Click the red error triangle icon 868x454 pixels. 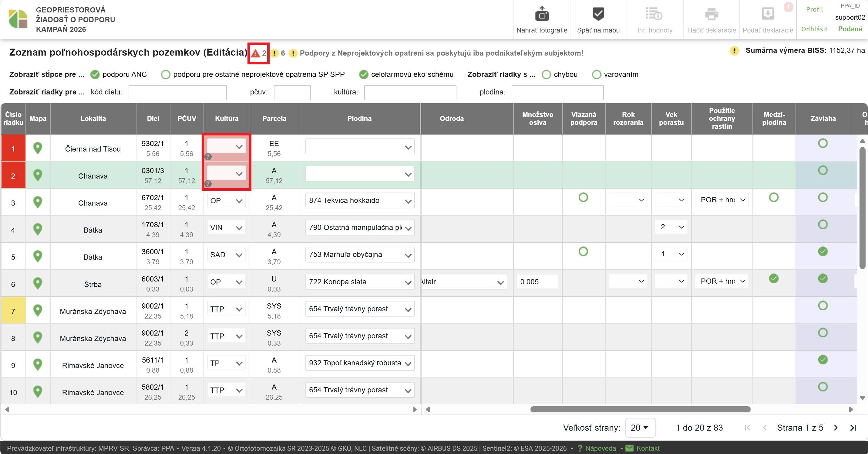point(256,53)
